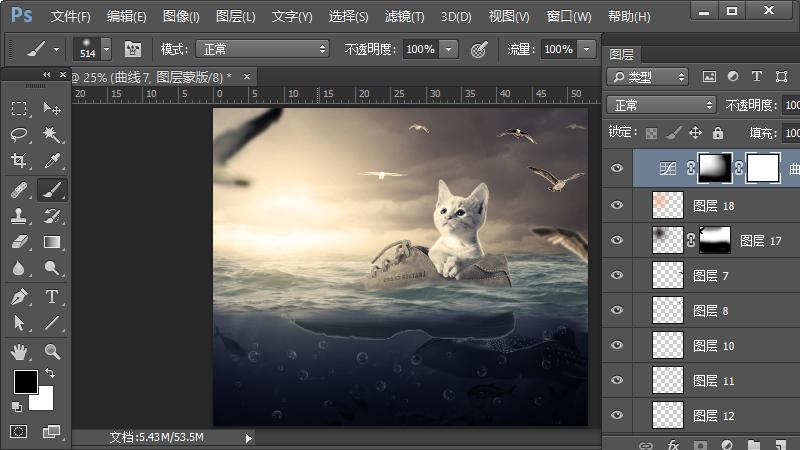
Task: Open the brush panel toggle icon
Action: [133, 49]
